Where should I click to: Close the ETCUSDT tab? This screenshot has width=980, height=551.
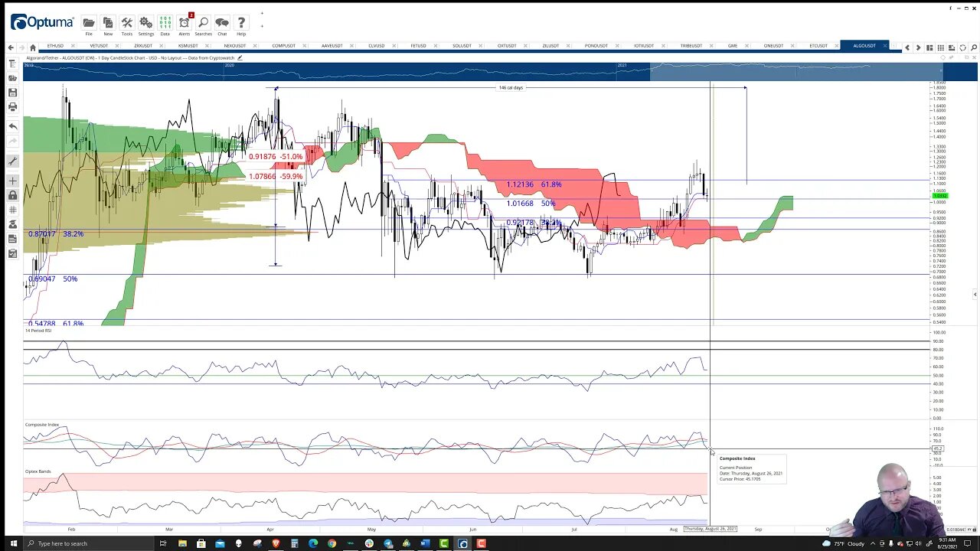[x=835, y=46]
